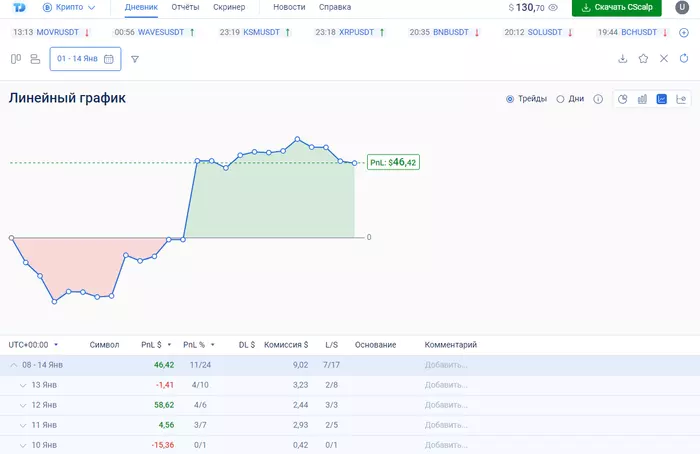700x454 pixels.
Task: Collapse the 08 - 14 Янв group
Action: point(14,365)
